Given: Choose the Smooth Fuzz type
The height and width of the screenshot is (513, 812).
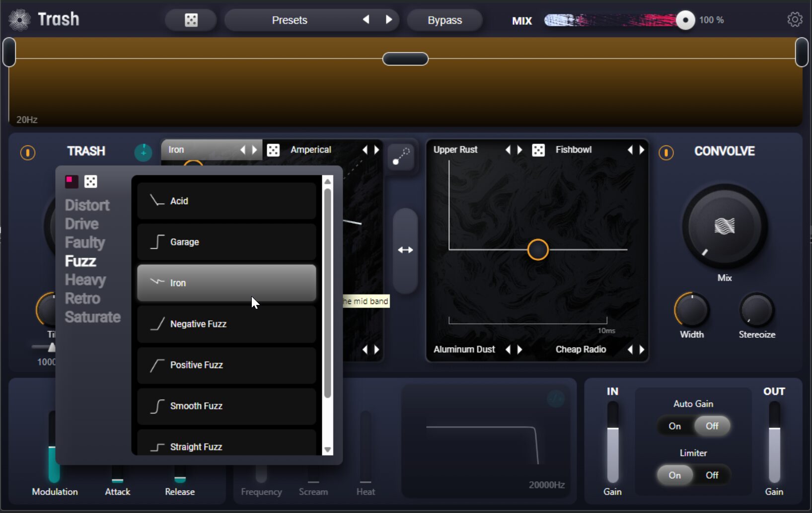Looking at the screenshot, I should (226, 406).
